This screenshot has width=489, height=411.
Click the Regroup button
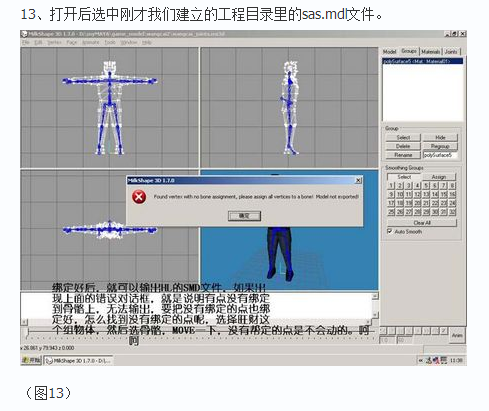click(x=440, y=146)
